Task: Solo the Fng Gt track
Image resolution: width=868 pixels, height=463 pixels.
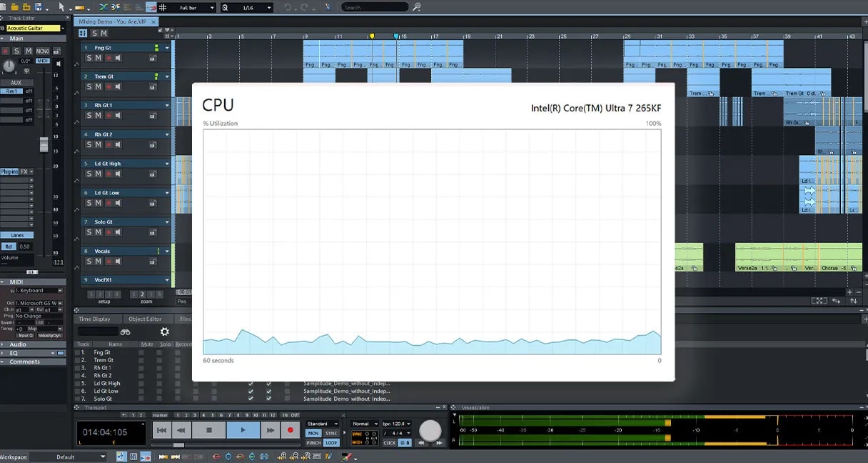Action: pos(89,58)
